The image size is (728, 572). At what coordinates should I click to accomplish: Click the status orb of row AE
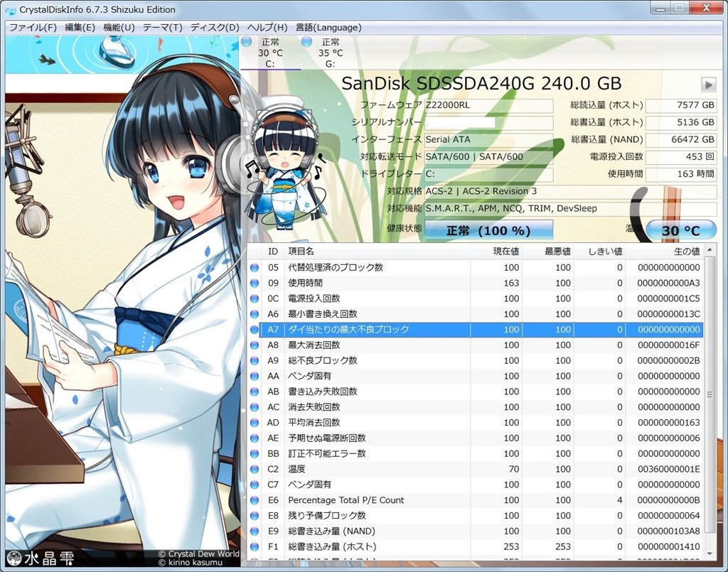(x=255, y=438)
